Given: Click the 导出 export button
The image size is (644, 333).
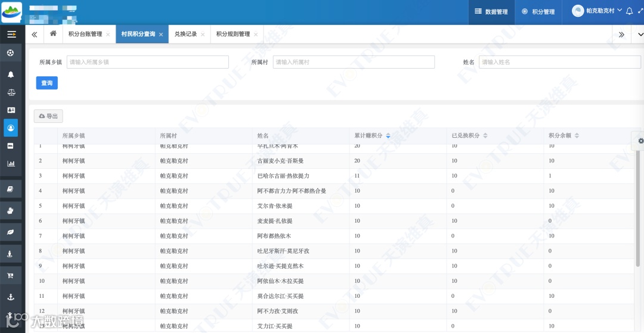Looking at the screenshot, I should pyautogui.click(x=48, y=116).
